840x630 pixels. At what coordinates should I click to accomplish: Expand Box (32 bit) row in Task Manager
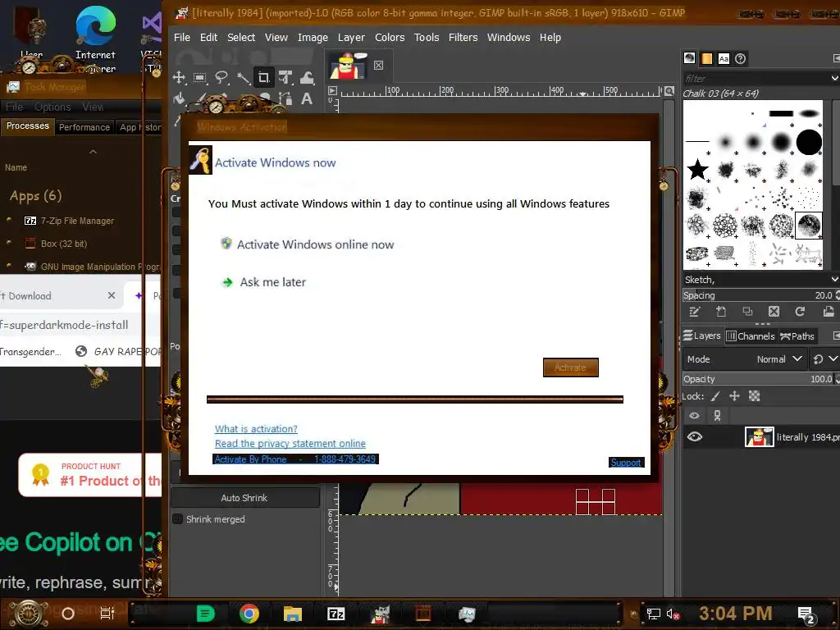point(8,243)
